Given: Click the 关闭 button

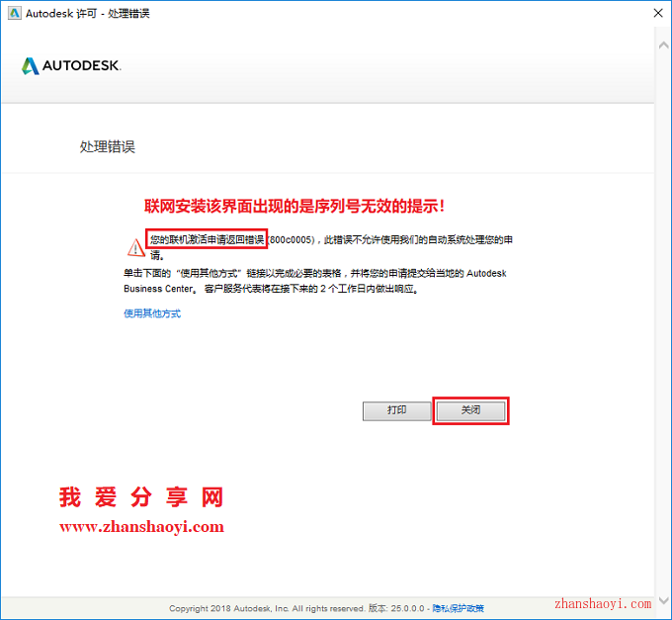Looking at the screenshot, I should 470,410.
